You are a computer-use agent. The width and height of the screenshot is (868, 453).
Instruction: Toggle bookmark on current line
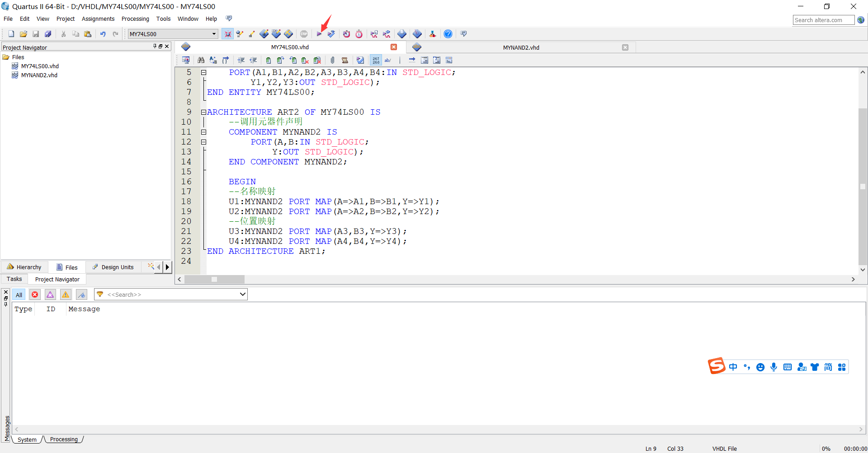click(x=269, y=60)
